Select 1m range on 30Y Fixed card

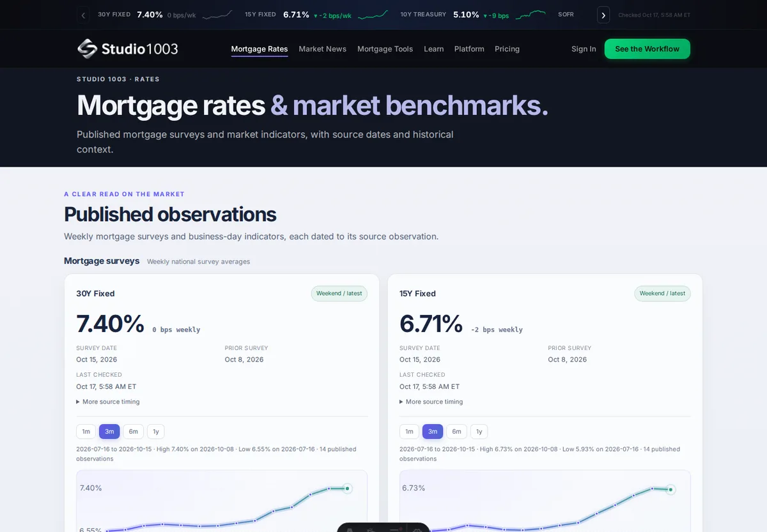point(86,432)
